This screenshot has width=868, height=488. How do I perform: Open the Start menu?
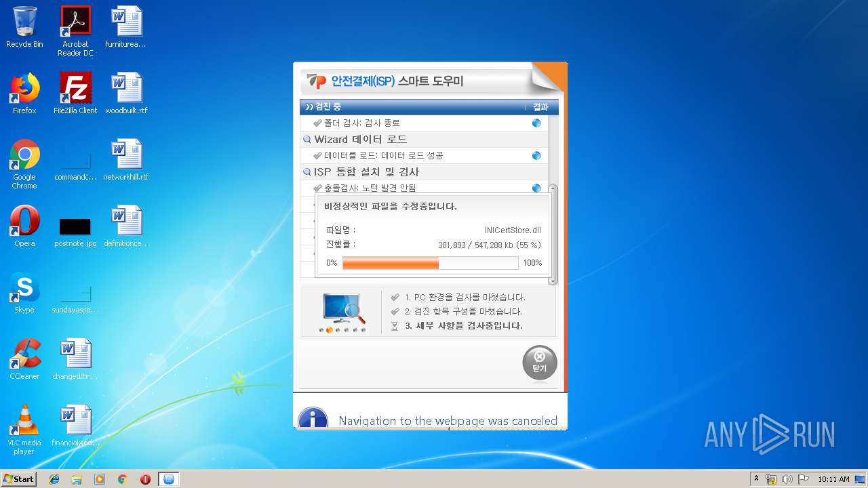[18, 479]
